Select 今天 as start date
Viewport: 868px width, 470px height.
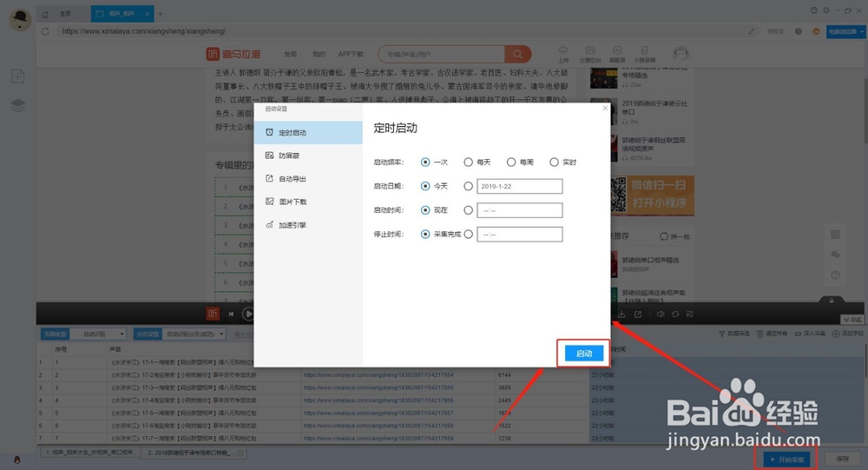coord(425,186)
